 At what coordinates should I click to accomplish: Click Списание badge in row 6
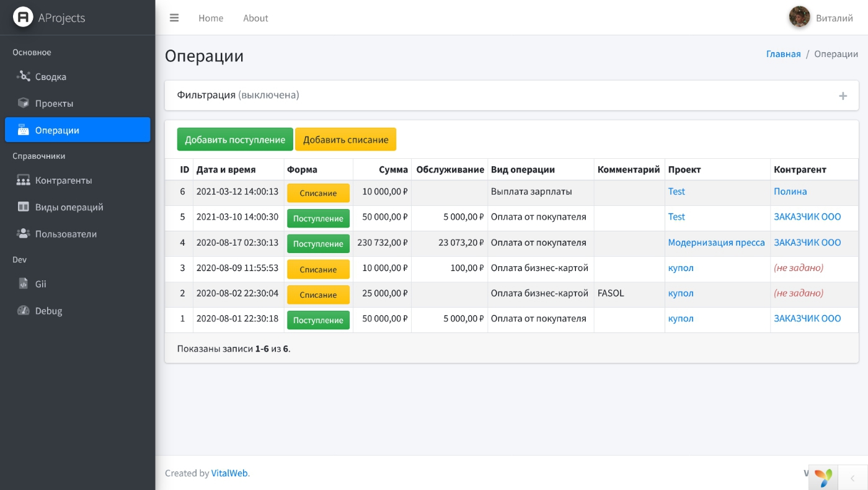click(318, 193)
